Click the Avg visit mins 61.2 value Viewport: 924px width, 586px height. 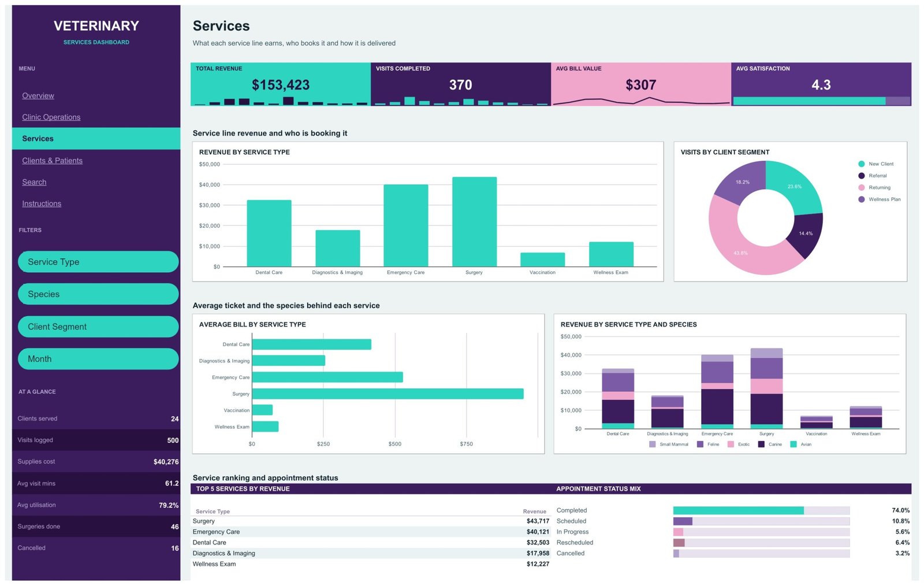point(172,483)
